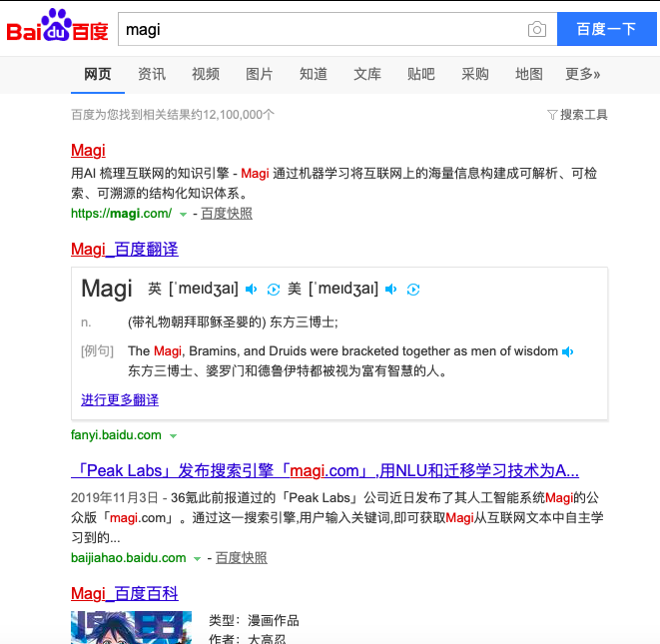Open 百度快照 for baijiahao result
The image size is (660, 644).
click(x=242, y=558)
